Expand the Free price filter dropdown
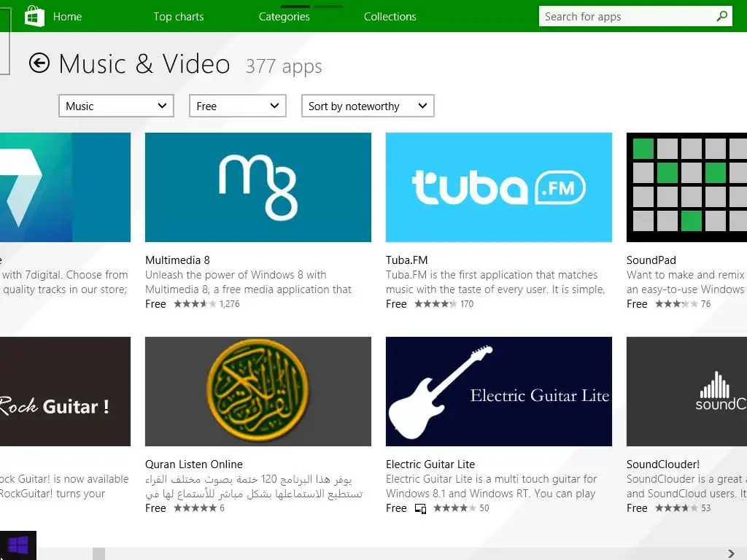This screenshot has height=560, width=747. click(x=238, y=106)
